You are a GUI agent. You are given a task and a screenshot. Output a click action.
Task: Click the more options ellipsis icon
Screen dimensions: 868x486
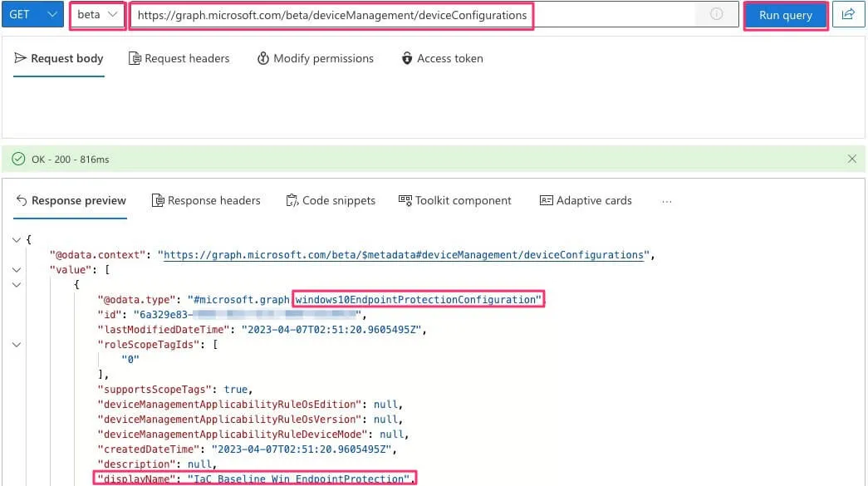pyautogui.click(x=666, y=200)
